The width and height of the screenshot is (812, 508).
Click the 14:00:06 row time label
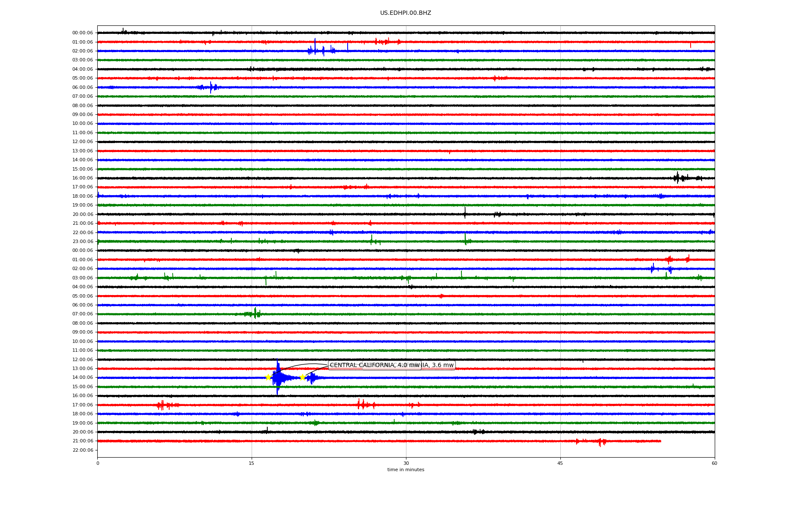tap(82, 378)
